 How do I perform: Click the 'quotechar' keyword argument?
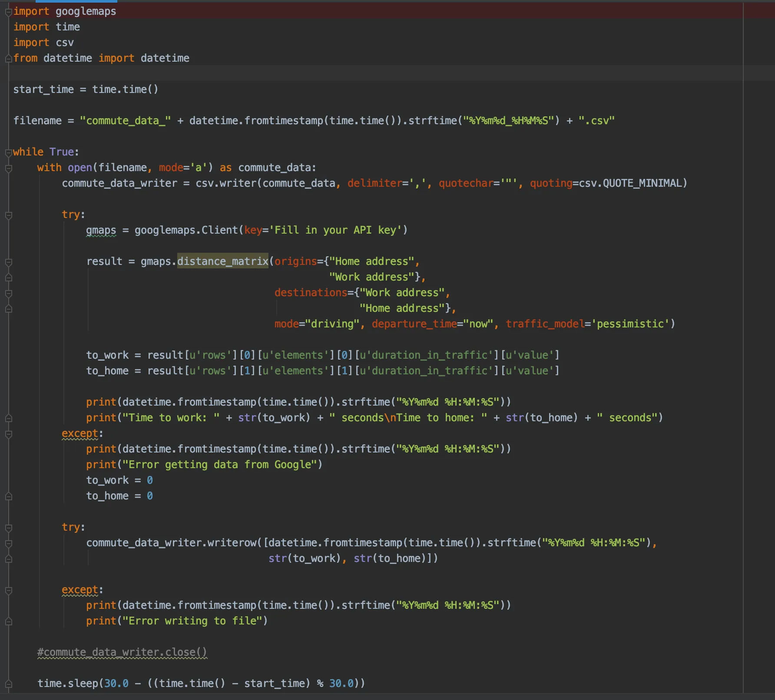(466, 183)
